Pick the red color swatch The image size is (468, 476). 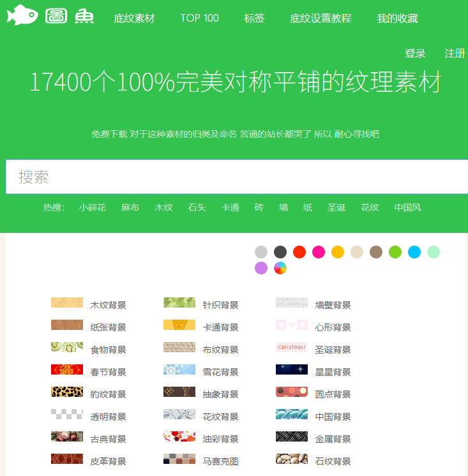coord(299,252)
